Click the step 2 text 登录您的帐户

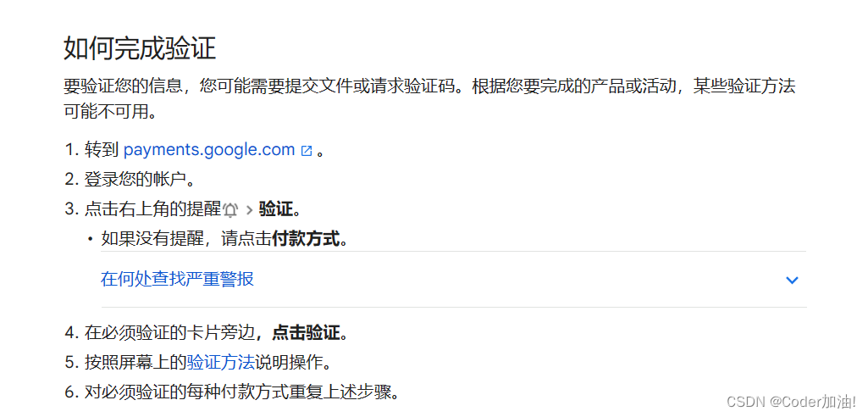[135, 180]
